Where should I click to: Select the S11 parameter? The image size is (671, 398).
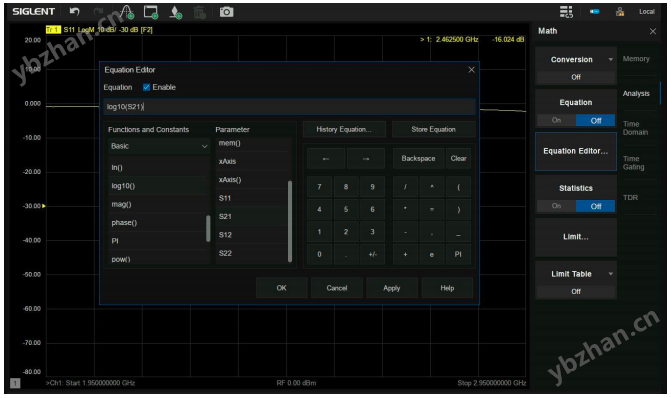252,199
